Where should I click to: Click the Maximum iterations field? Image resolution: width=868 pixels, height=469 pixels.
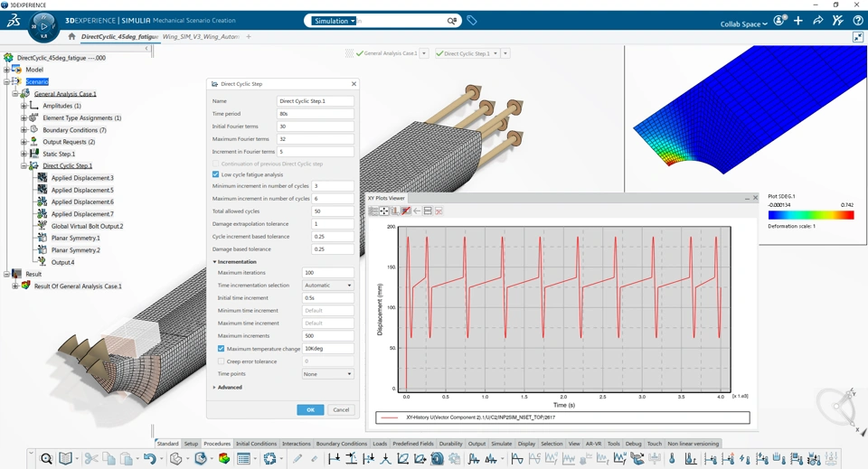[x=327, y=273]
